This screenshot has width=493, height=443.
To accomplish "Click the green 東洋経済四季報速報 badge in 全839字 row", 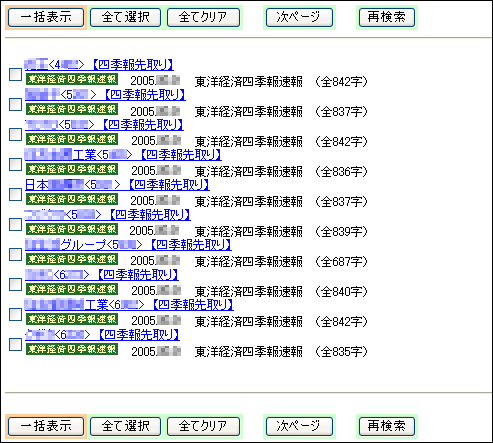I will pos(72,229).
